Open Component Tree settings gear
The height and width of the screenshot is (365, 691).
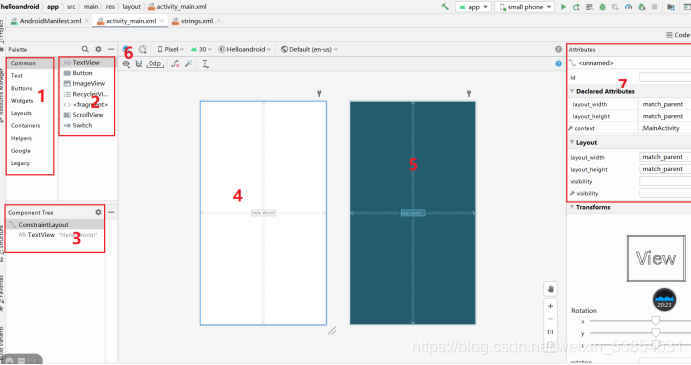98,212
